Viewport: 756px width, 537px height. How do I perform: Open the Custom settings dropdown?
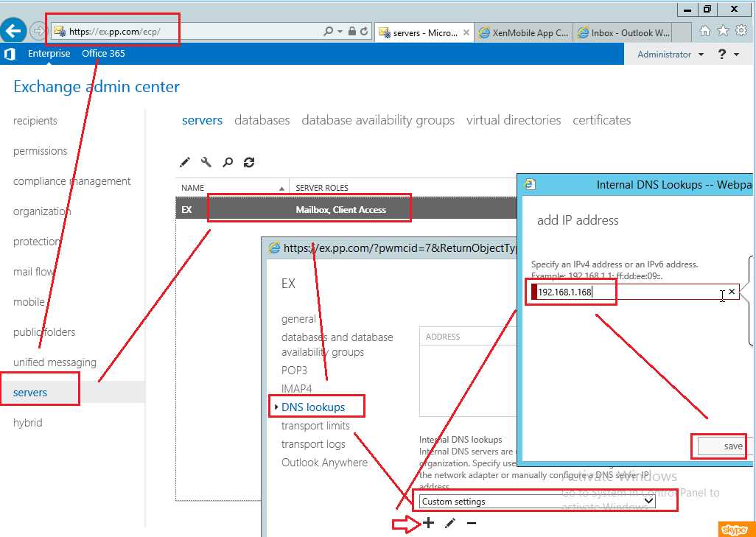coord(537,502)
